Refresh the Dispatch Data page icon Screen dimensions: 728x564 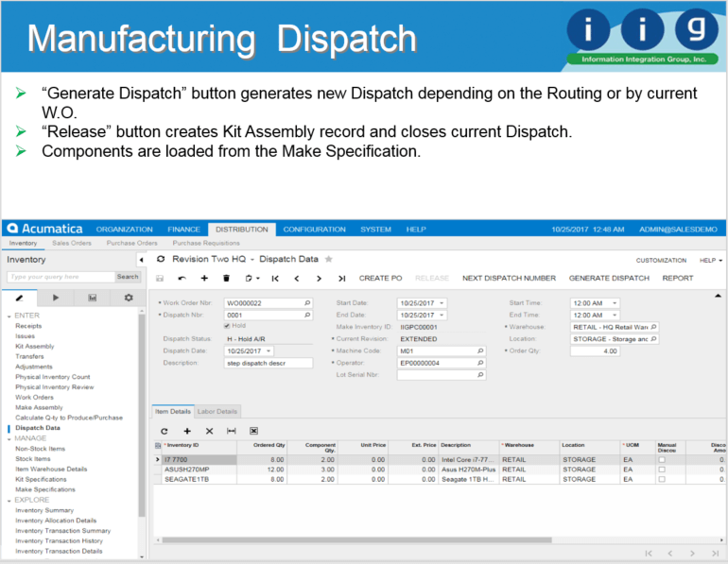pos(161,259)
